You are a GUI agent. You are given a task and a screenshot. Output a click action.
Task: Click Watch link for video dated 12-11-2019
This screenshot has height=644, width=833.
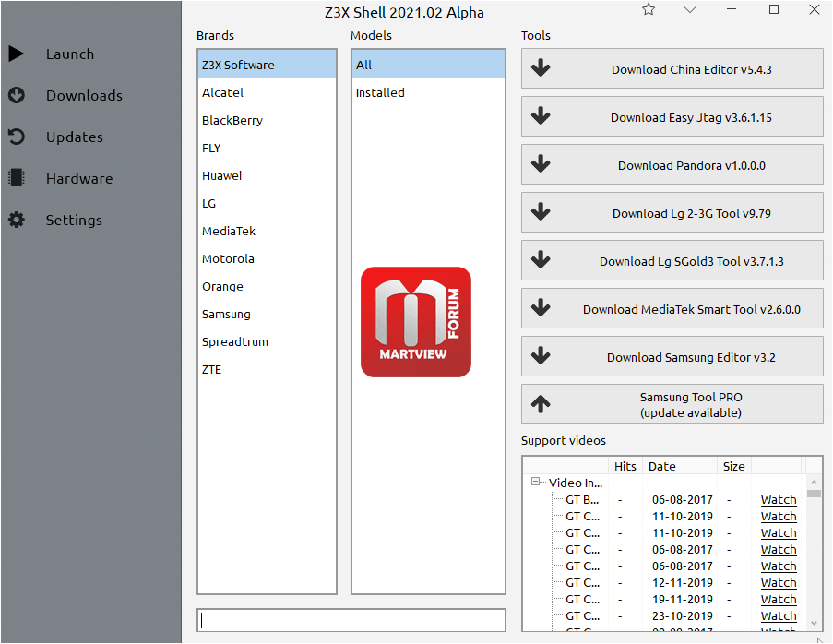click(x=779, y=582)
